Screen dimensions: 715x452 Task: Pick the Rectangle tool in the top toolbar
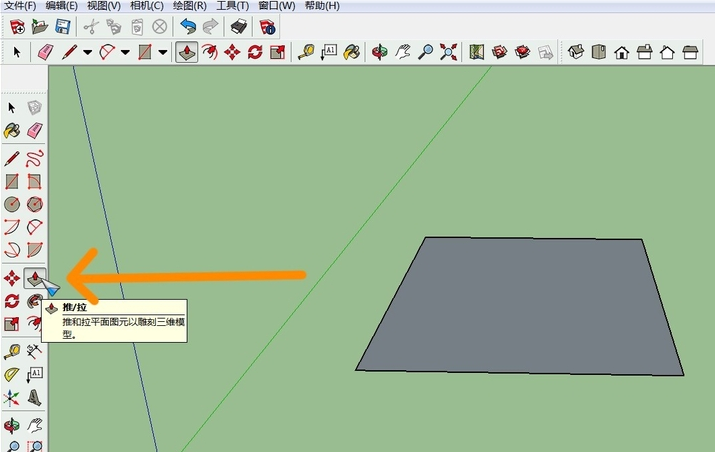tap(145, 52)
